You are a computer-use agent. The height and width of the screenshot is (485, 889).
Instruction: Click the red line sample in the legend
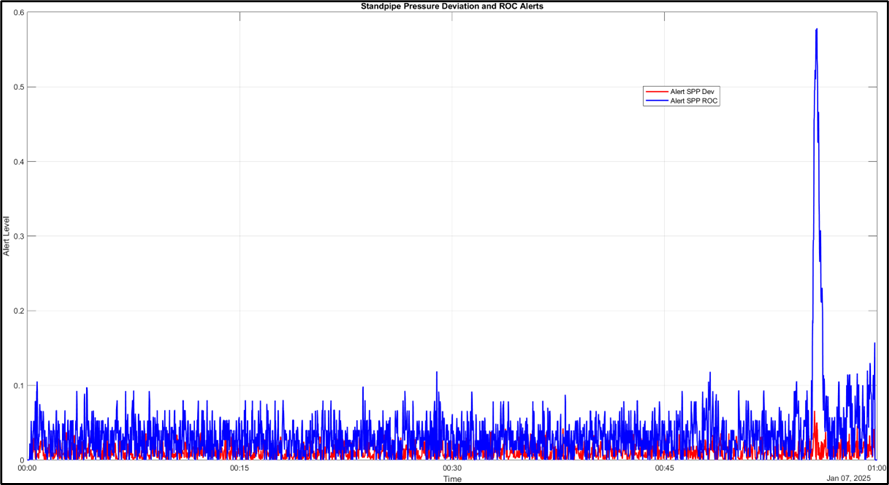pyautogui.click(x=657, y=92)
